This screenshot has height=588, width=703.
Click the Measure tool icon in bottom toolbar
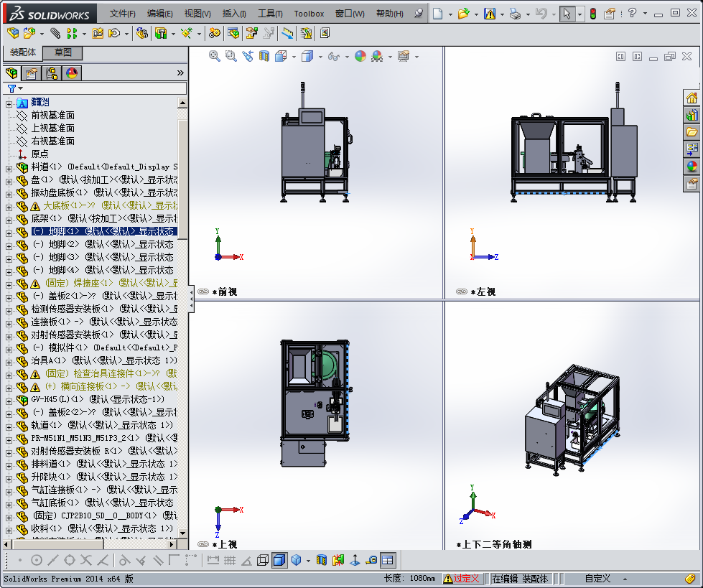coord(371,560)
